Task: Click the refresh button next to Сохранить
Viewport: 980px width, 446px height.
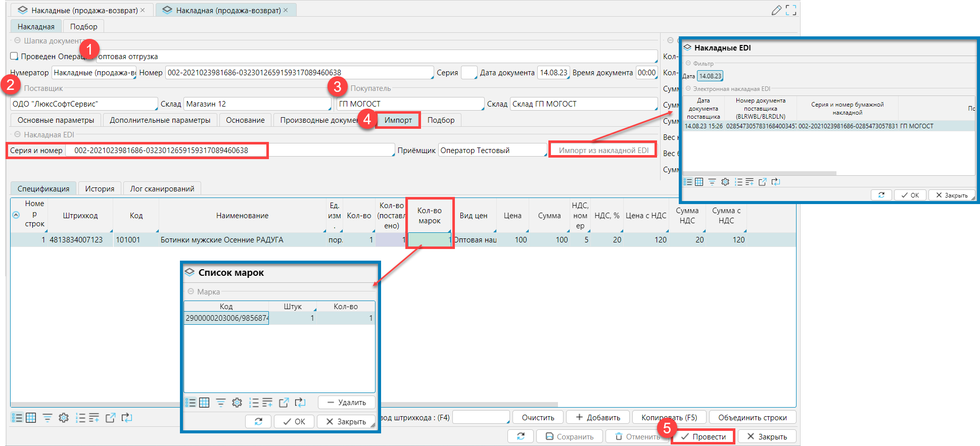Action: pos(521,436)
